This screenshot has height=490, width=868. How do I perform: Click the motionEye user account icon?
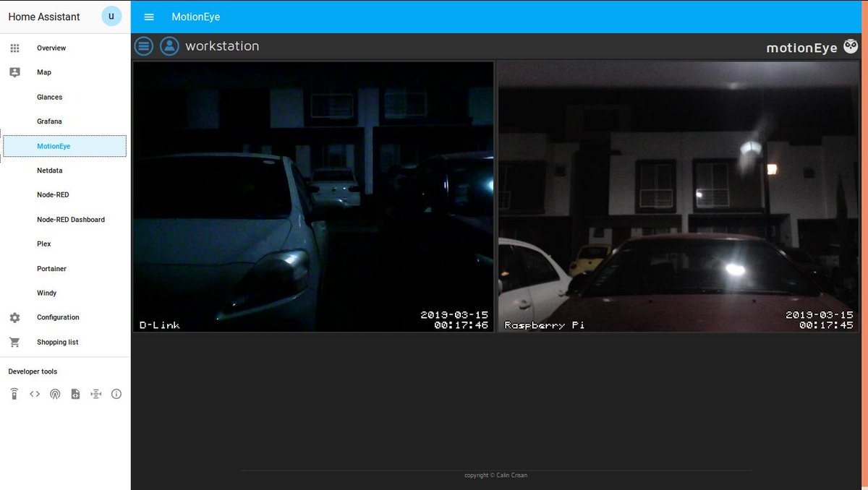169,46
